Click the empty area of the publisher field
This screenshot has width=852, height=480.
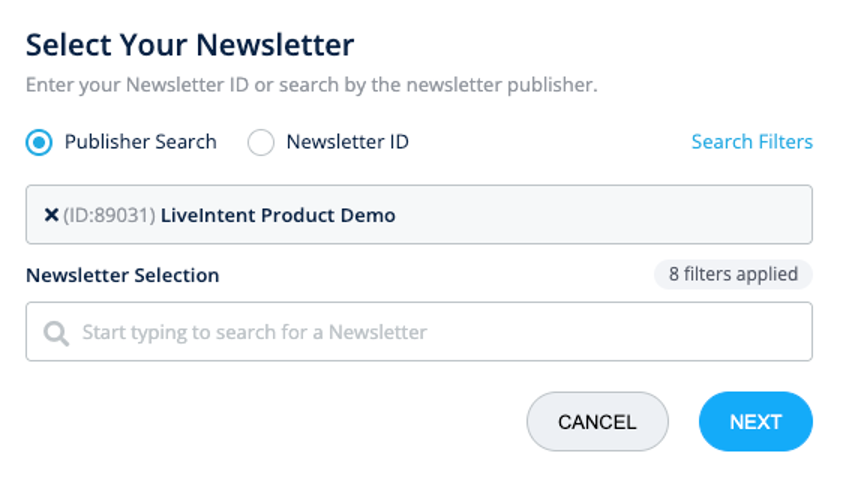(600, 215)
